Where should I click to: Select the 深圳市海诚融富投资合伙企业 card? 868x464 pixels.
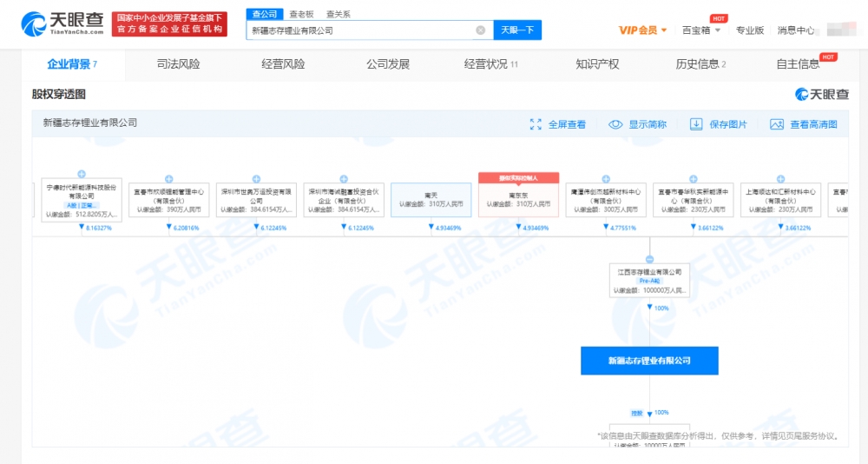[344, 200]
